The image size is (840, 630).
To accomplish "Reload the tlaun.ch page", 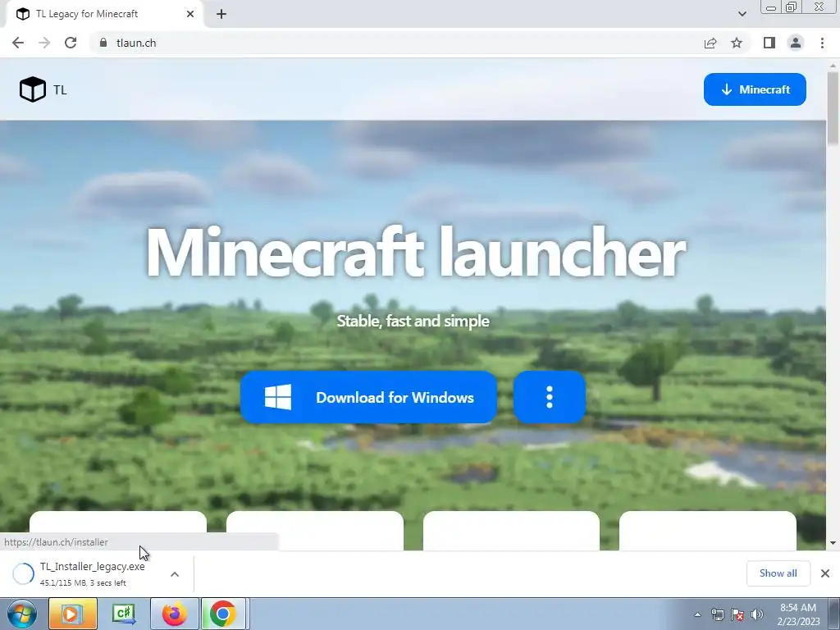I will [x=71, y=43].
